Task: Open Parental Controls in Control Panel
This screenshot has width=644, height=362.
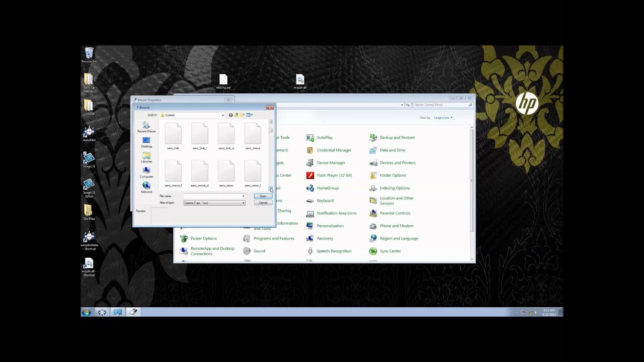Action: [390, 213]
